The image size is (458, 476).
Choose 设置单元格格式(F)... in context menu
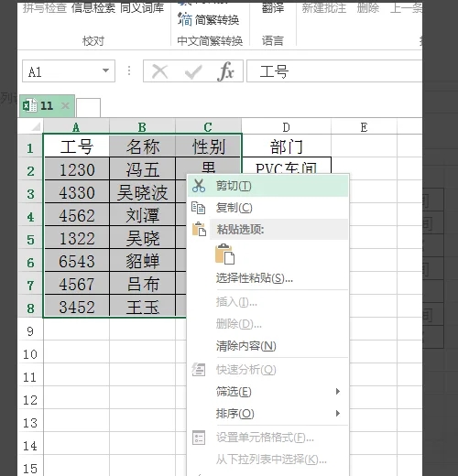click(267, 438)
